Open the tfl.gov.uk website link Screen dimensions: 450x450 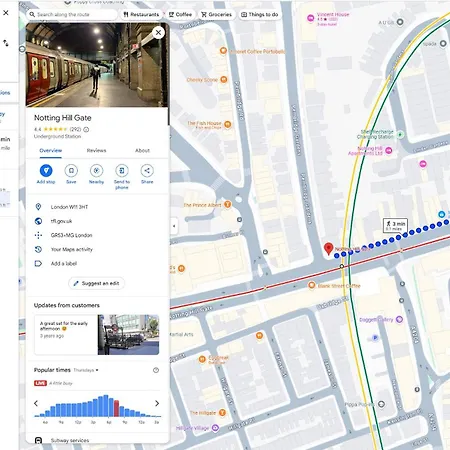(61, 221)
